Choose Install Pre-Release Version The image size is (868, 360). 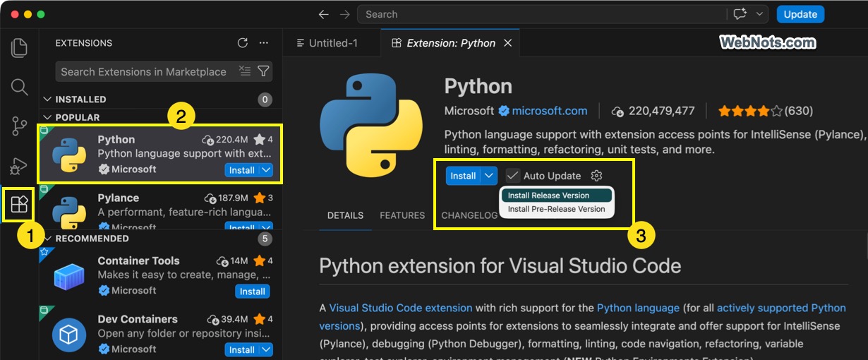click(556, 209)
